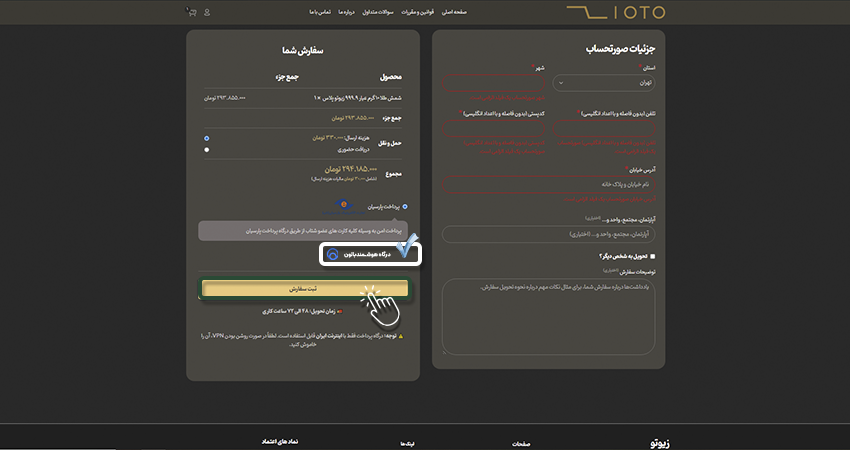Click the Parsian bank gateway logo
Viewport: 850px width, 450px height.
(344, 206)
